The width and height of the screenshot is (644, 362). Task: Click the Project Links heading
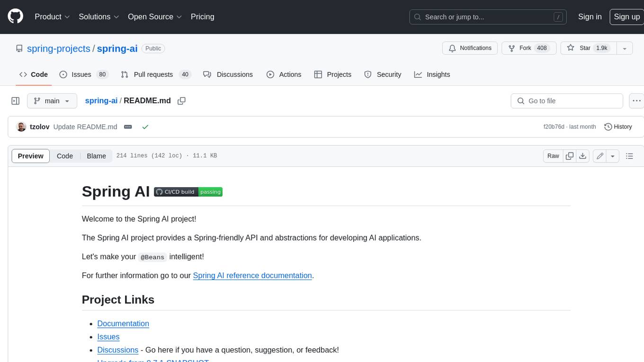click(x=118, y=299)
